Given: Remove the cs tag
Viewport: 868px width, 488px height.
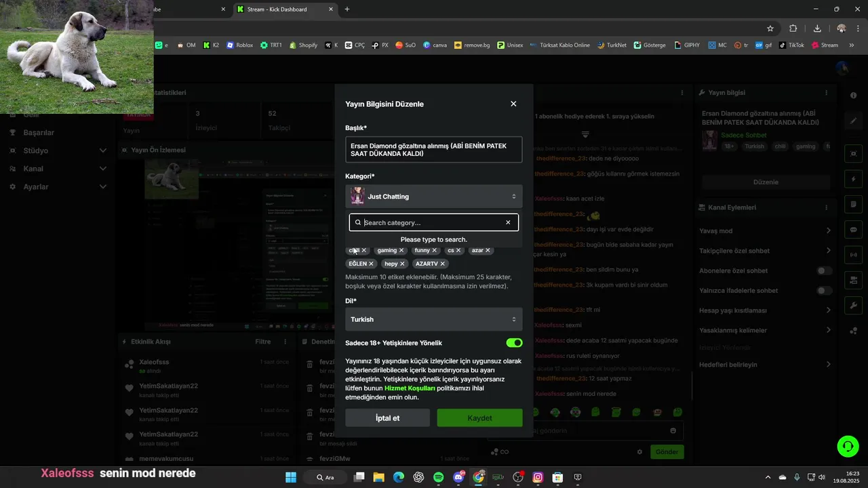Looking at the screenshot, I should pos(458,250).
